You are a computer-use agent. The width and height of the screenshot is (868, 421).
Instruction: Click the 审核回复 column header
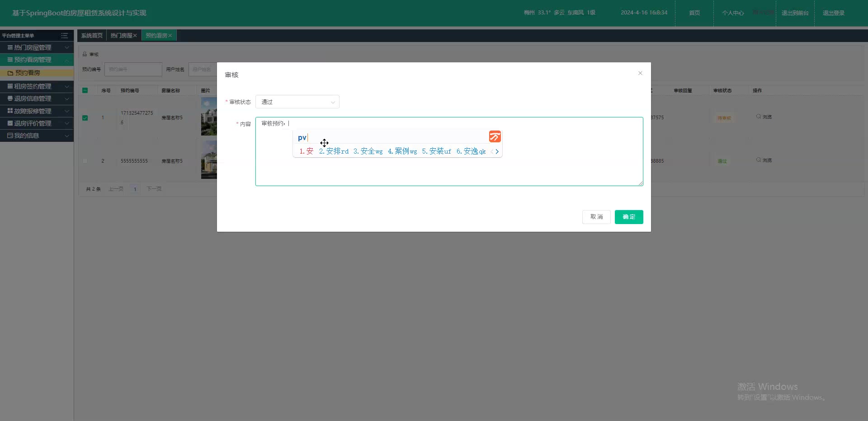click(x=683, y=90)
